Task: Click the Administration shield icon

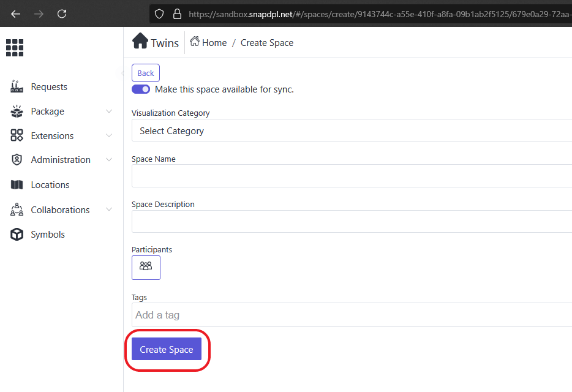Action: 17,159
